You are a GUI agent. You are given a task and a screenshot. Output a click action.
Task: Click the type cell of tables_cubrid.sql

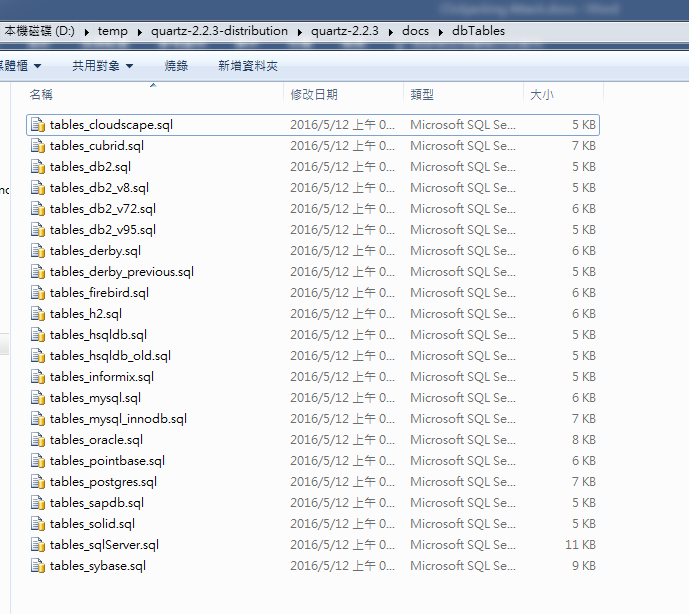pyautogui.click(x=463, y=146)
